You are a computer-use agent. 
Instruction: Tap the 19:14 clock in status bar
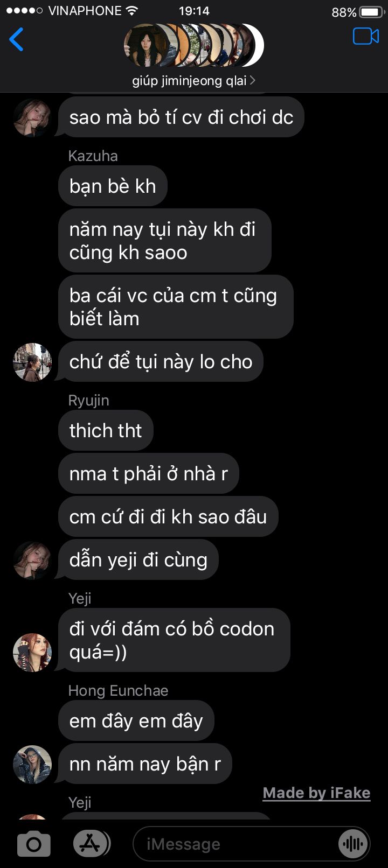pos(194,11)
